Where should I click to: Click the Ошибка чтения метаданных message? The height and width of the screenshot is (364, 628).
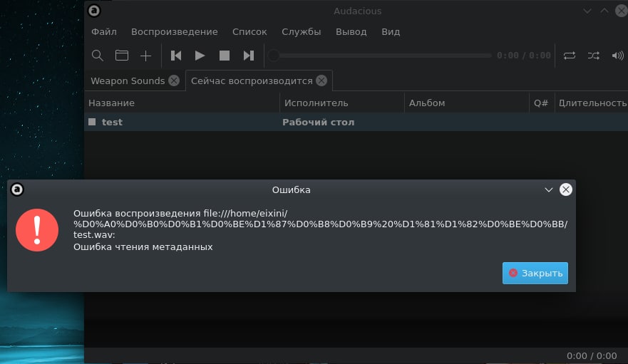(x=143, y=247)
